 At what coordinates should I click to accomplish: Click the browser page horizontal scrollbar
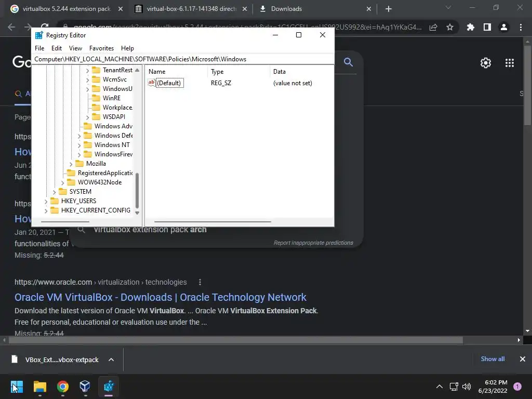(235, 340)
